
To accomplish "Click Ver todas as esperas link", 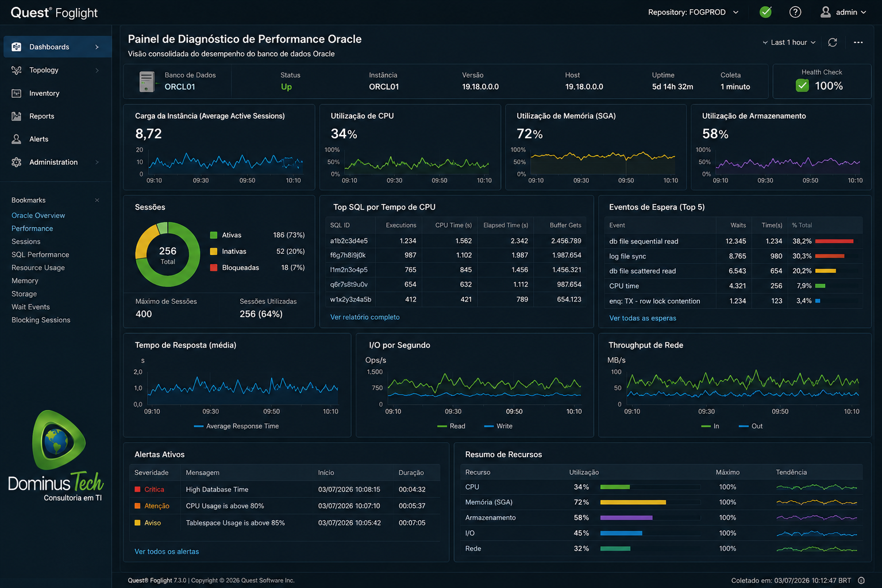I will click(642, 318).
